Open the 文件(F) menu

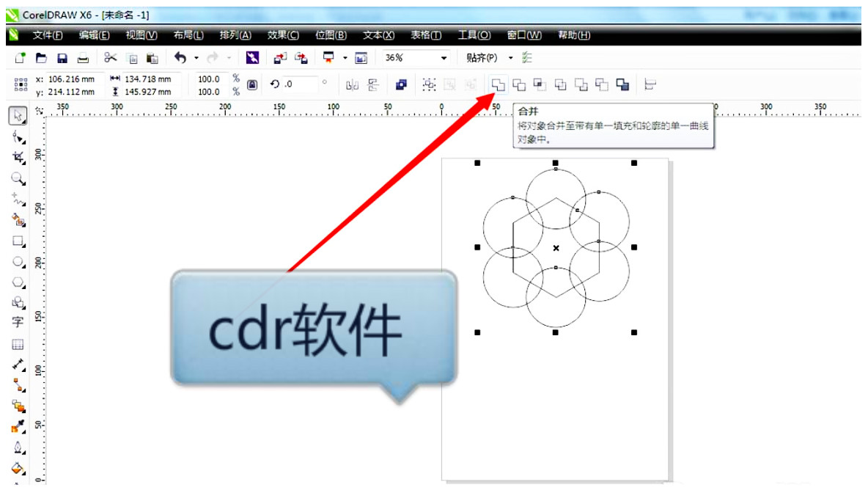(48, 35)
